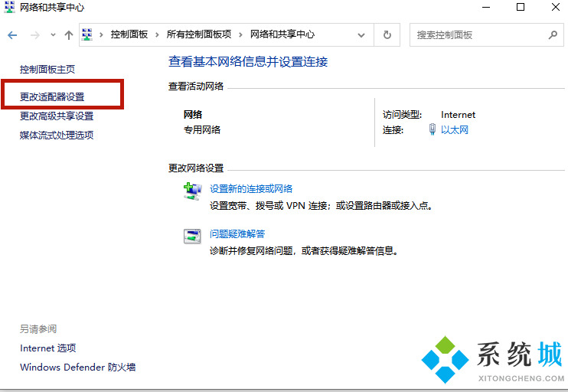Open the Internet 选项 link
This screenshot has width=568, height=392.
pos(47,348)
